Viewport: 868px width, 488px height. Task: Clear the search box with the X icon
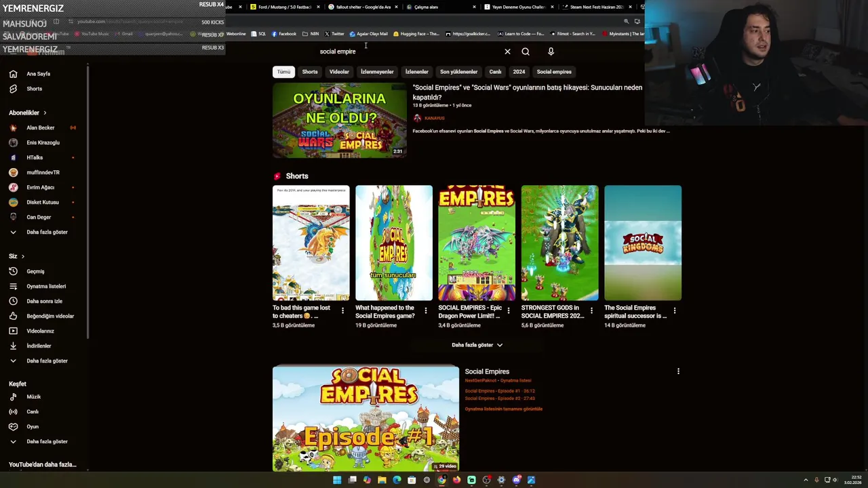click(x=507, y=52)
